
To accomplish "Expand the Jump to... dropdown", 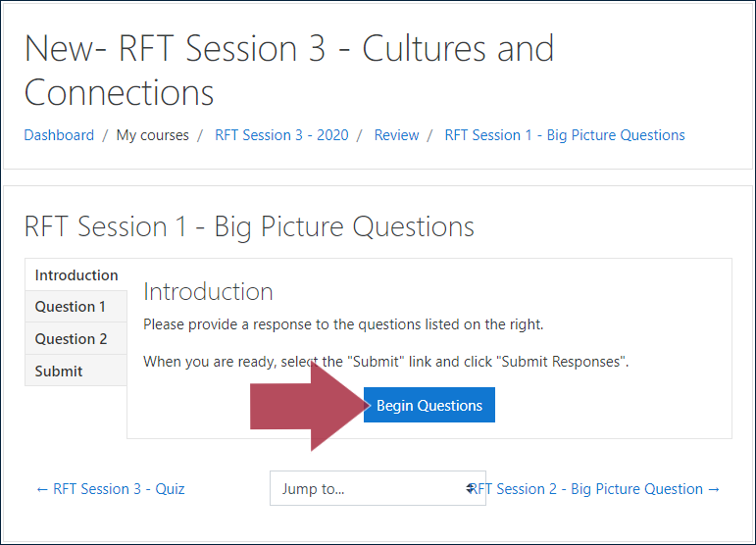I will pos(378,488).
